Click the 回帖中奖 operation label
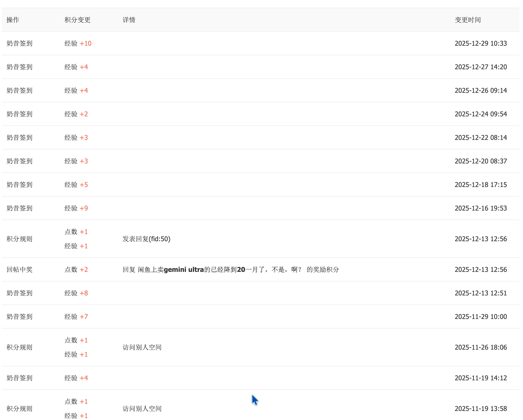Viewport: 523px width, 420px height. [19, 270]
